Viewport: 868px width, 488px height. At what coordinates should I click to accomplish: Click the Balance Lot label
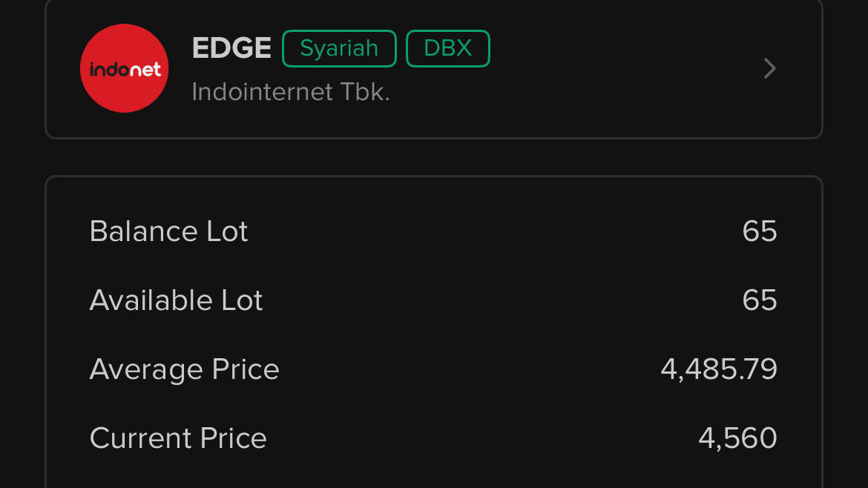click(x=168, y=231)
